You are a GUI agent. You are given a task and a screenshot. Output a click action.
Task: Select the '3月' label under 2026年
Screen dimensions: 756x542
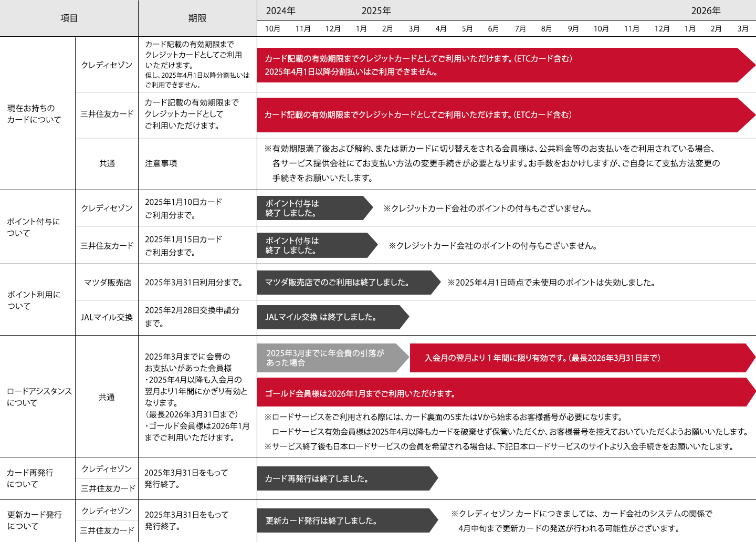pos(743,29)
